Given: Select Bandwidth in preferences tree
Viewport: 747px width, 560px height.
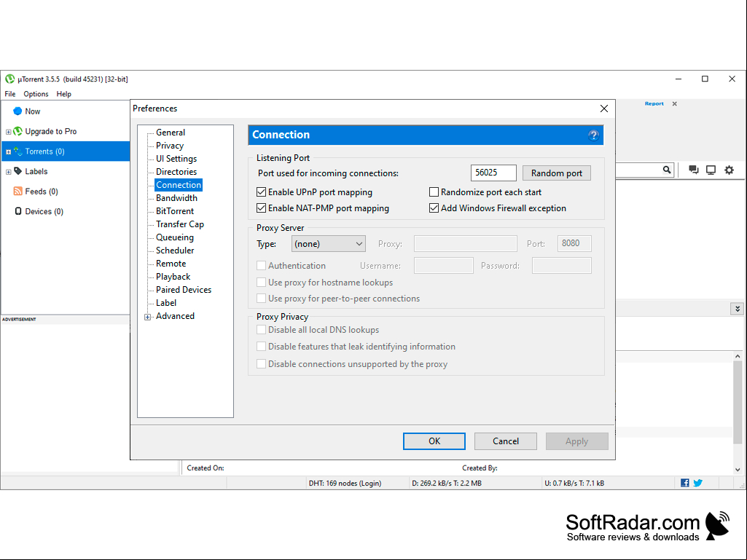Looking at the screenshot, I should click(177, 197).
